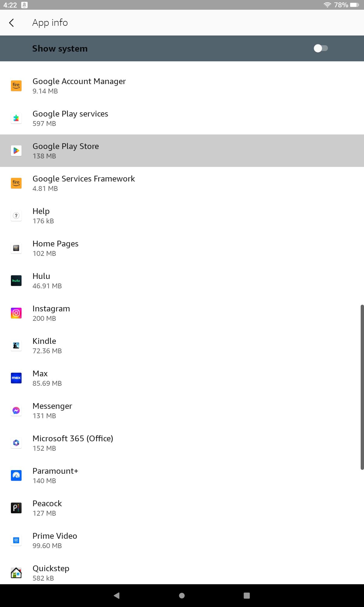Tap the Peacock app icon
The image size is (364, 607).
16,508
